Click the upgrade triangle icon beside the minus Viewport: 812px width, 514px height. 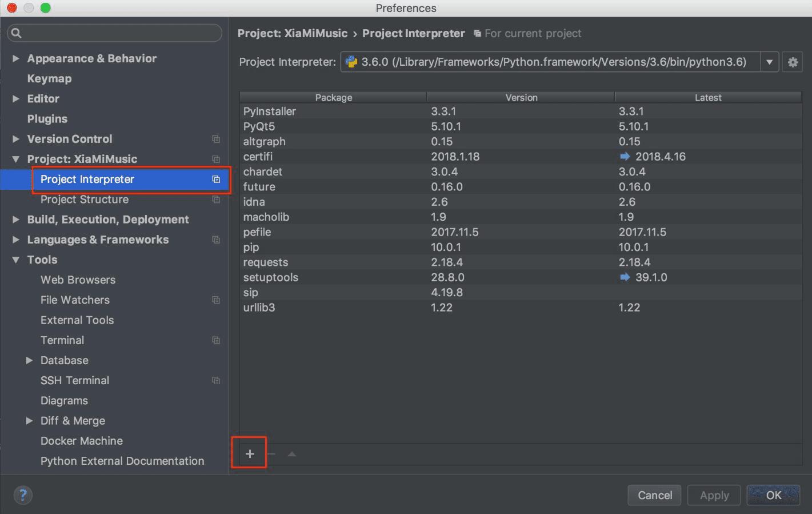coord(291,453)
